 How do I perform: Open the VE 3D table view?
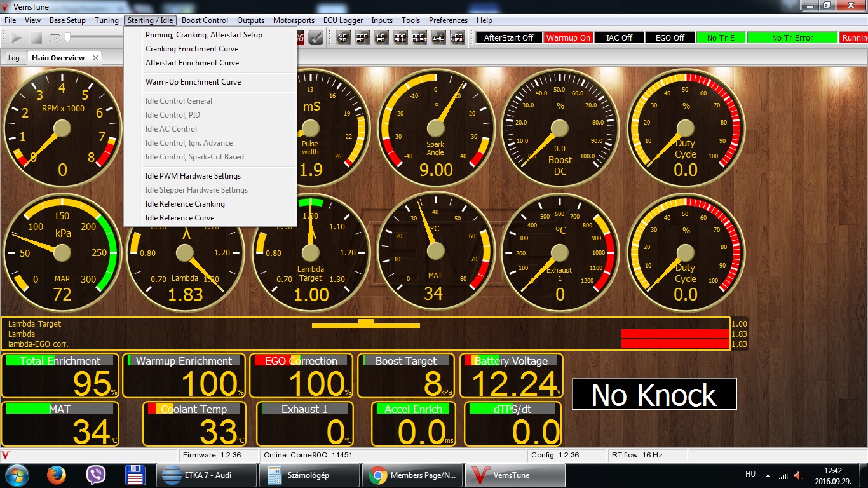click(x=343, y=37)
